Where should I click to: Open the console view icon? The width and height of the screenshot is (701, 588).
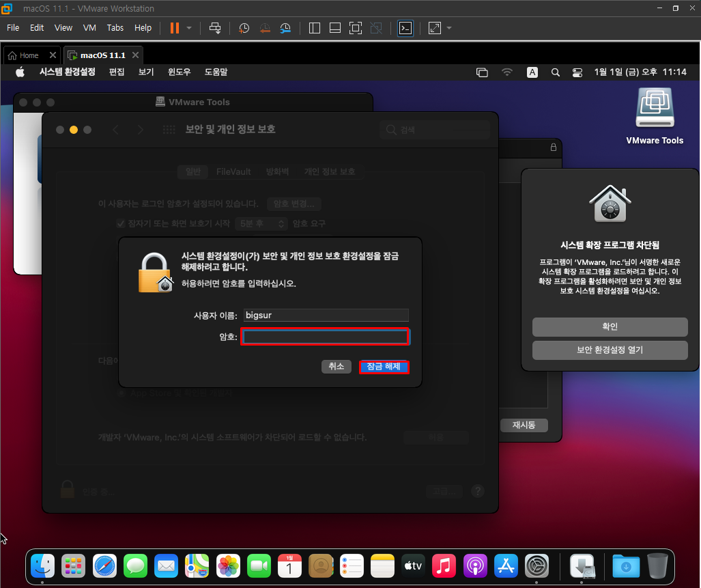[x=405, y=28]
